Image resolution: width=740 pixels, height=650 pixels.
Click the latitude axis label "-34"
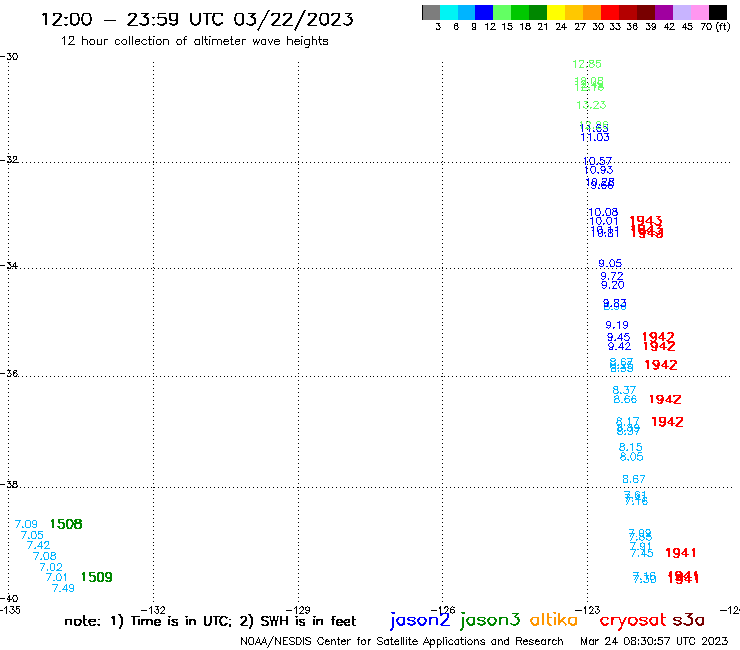(9, 265)
